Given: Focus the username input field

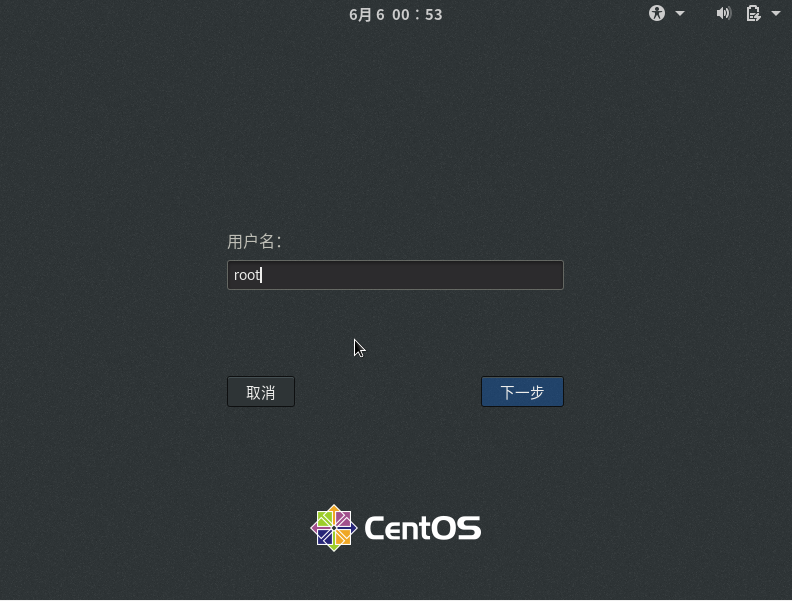Looking at the screenshot, I should (x=395, y=275).
